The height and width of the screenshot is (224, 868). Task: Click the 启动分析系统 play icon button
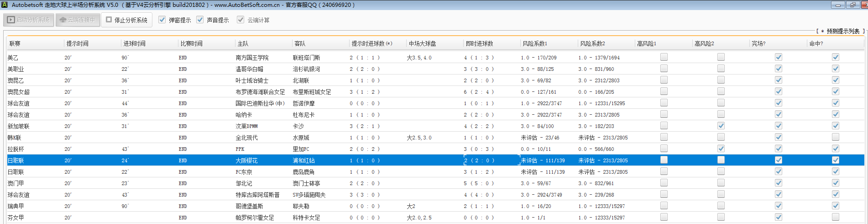pos(29,20)
